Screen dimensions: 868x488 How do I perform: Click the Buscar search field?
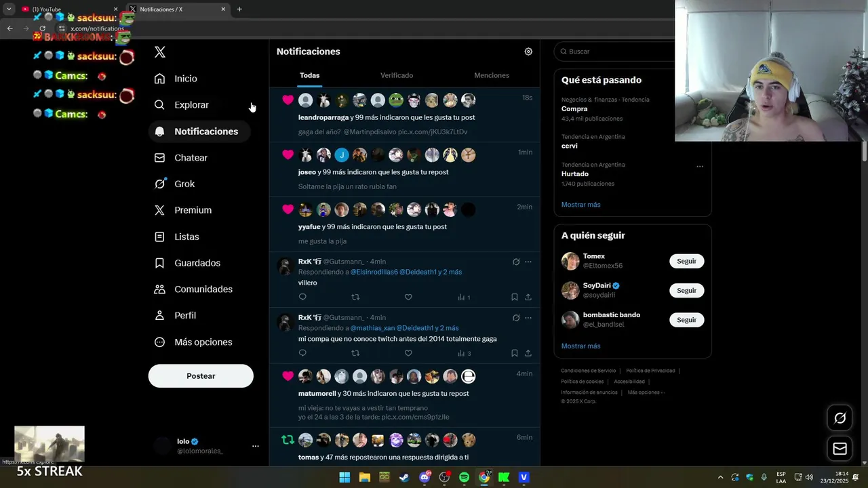614,52
